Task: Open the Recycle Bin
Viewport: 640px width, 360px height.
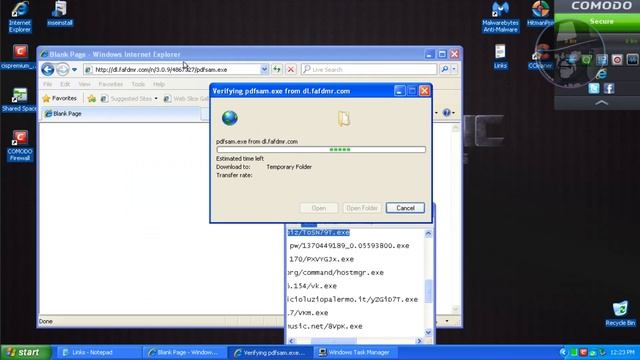Action: pyautogui.click(x=620, y=313)
